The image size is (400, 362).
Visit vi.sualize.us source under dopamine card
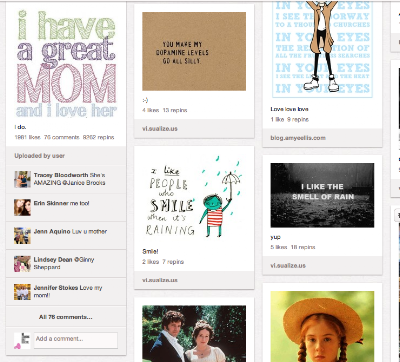point(160,129)
